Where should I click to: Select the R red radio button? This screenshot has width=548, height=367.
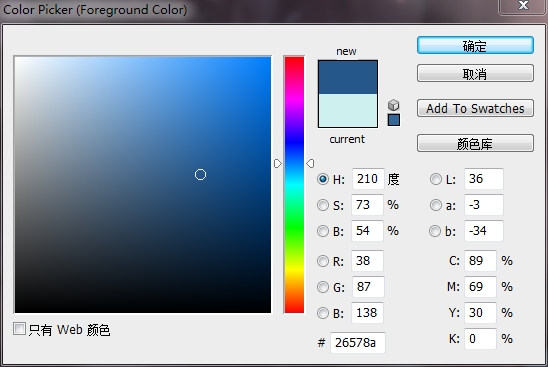[323, 261]
